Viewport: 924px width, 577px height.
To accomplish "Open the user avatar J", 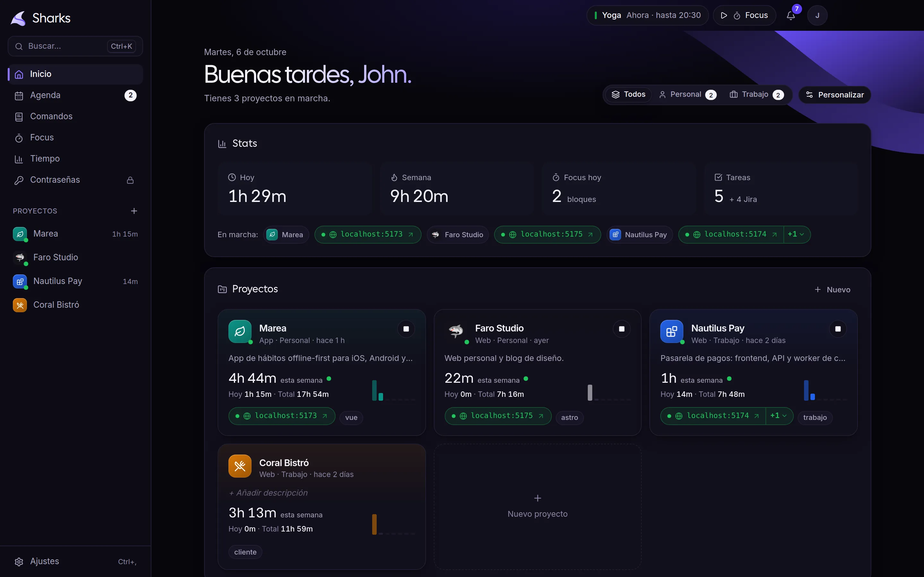I will tap(817, 15).
